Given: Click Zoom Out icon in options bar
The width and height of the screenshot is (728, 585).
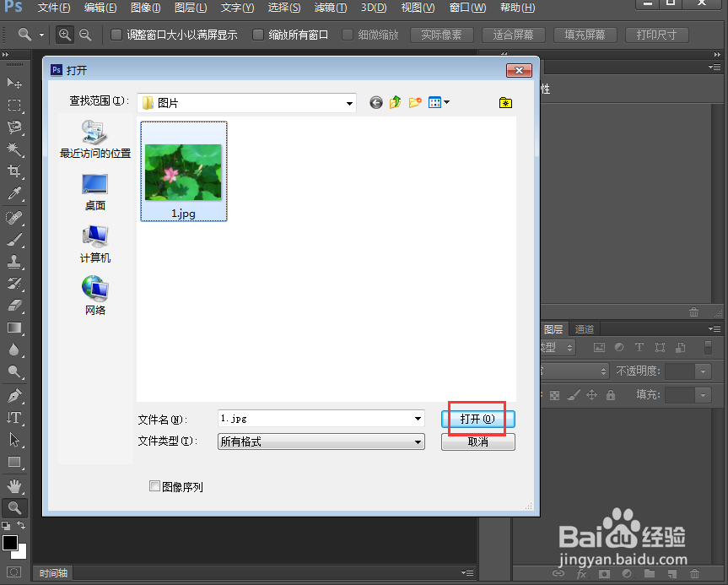Looking at the screenshot, I should click(x=85, y=35).
